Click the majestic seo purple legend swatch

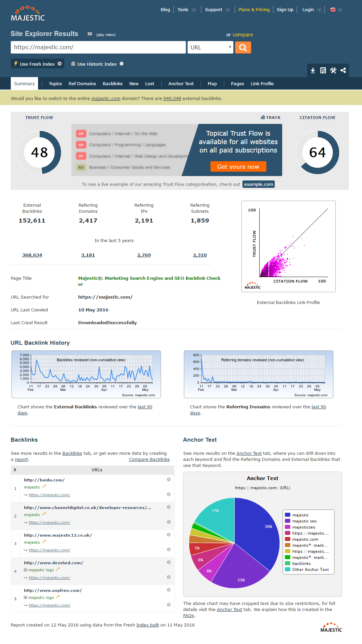[288, 521]
